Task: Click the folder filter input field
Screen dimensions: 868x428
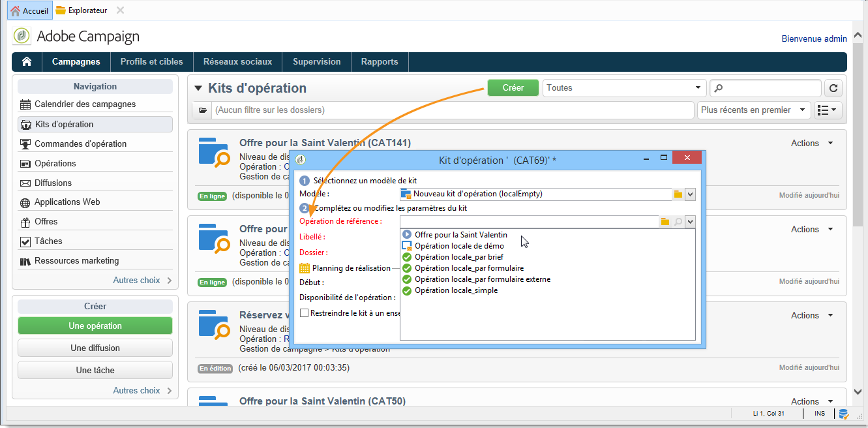Action: [x=453, y=110]
